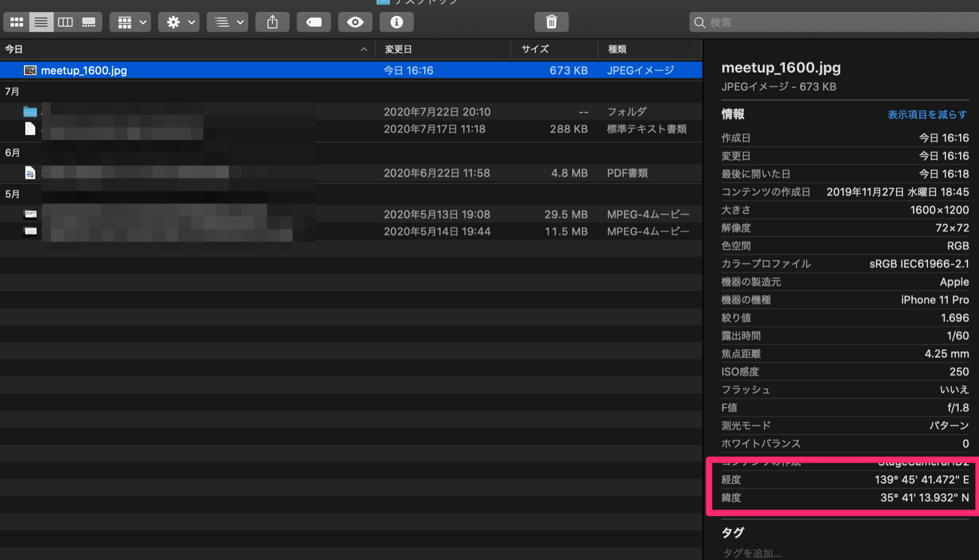979x560 pixels.
Task: Click the 5月 group header
Action: (12, 194)
